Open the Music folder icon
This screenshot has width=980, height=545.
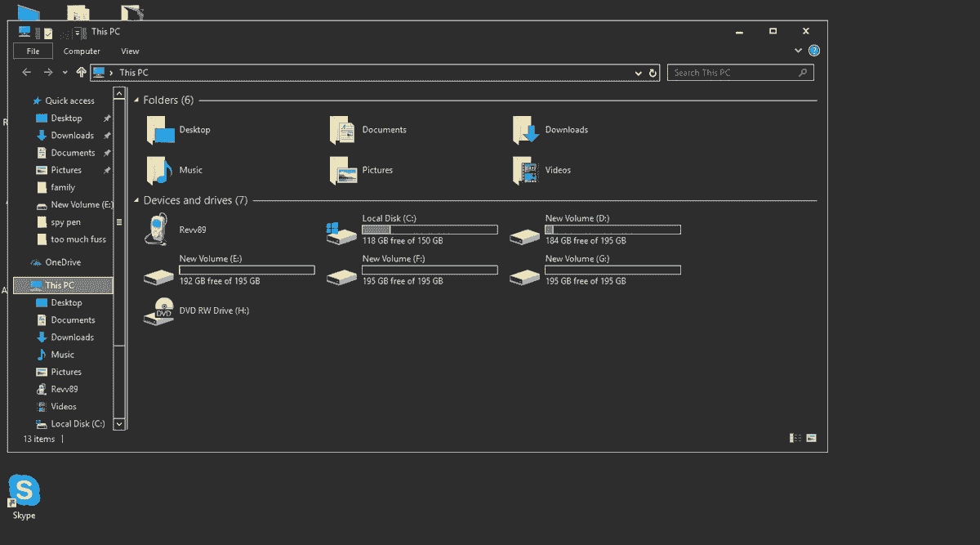158,170
